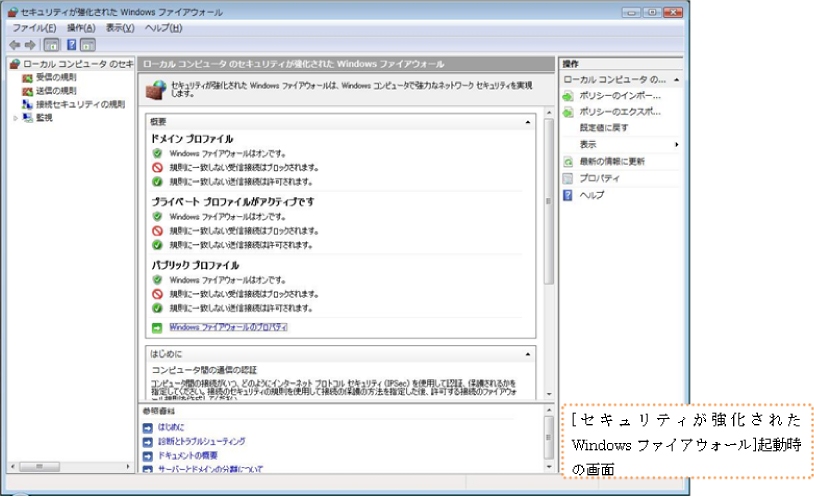Open the ファイル menu
This screenshot has height=497, width=814.
[34, 28]
